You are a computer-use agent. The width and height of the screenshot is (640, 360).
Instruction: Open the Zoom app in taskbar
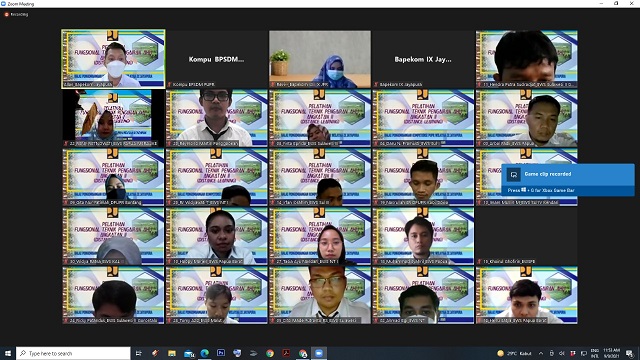(x=319, y=353)
